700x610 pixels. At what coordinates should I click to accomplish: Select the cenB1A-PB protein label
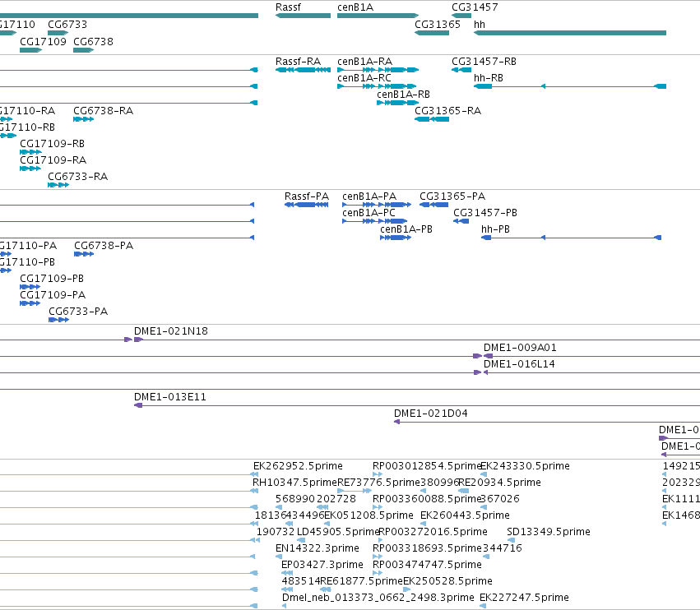tap(406, 229)
